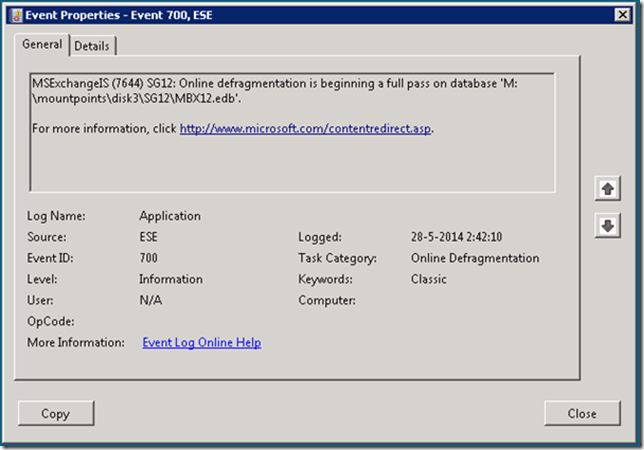Viewport: 644px width, 450px height.
Task: Click the Level value Information
Action: point(171,279)
